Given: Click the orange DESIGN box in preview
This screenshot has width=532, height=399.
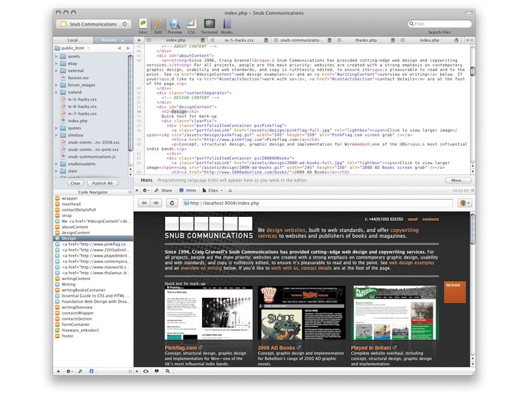Looking at the screenshot, I should (x=455, y=292).
